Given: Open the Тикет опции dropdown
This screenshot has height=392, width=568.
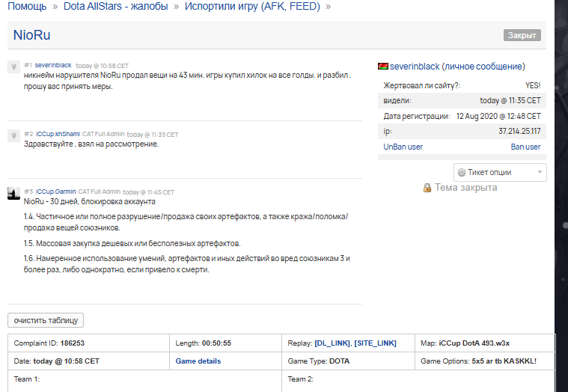Looking at the screenshot, I should coord(500,172).
